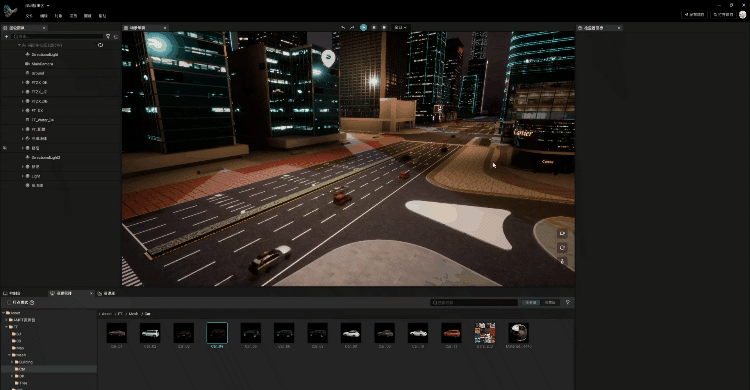The width and height of the screenshot is (750, 390).
Task: Switch to the rightmost bottom panel tab
Action: [x=107, y=293]
